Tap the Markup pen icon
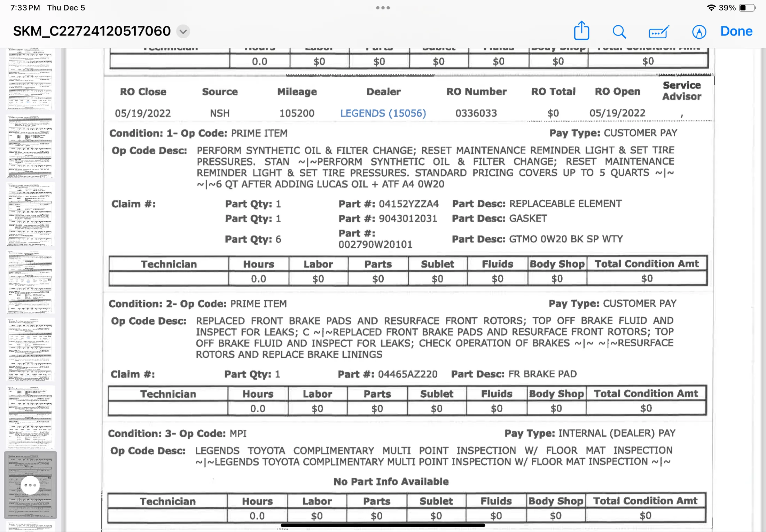Image resolution: width=766 pixels, height=532 pixels. pos(699,32)
